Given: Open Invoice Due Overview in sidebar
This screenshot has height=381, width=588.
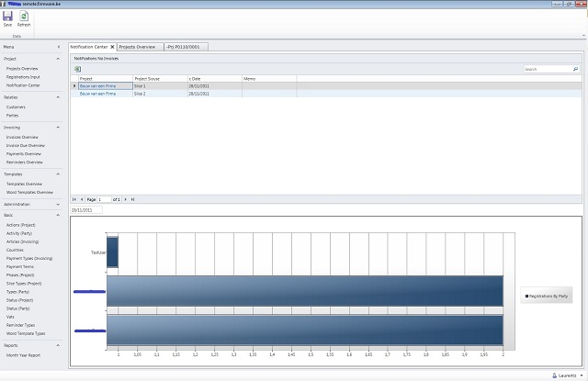Looking at the screenshot, I should coord(26,145).
